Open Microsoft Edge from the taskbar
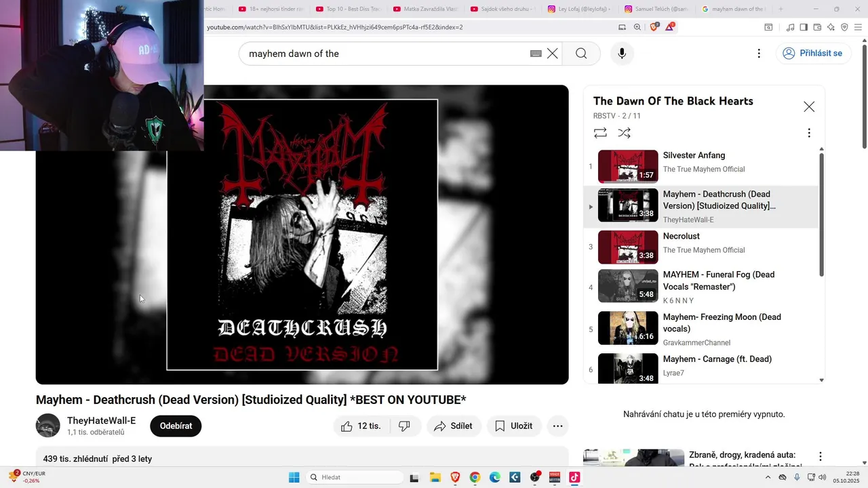The image size is (868, 488). click(495, 477)
